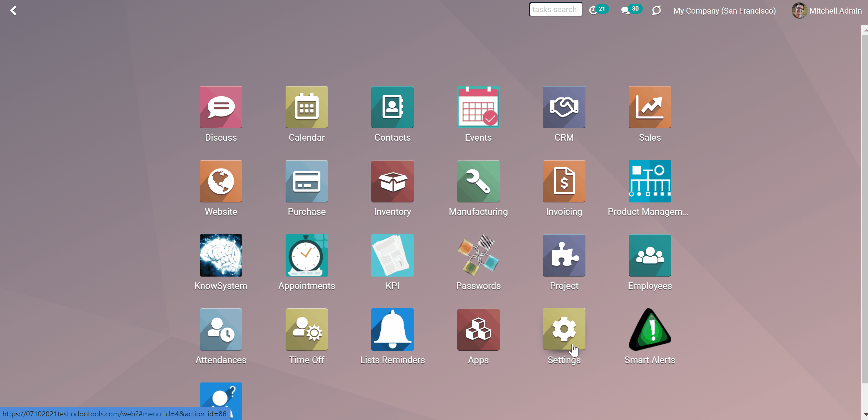Open the Time Off app
The width and height of the screenshot is (868, 420).
pos(306,329)
